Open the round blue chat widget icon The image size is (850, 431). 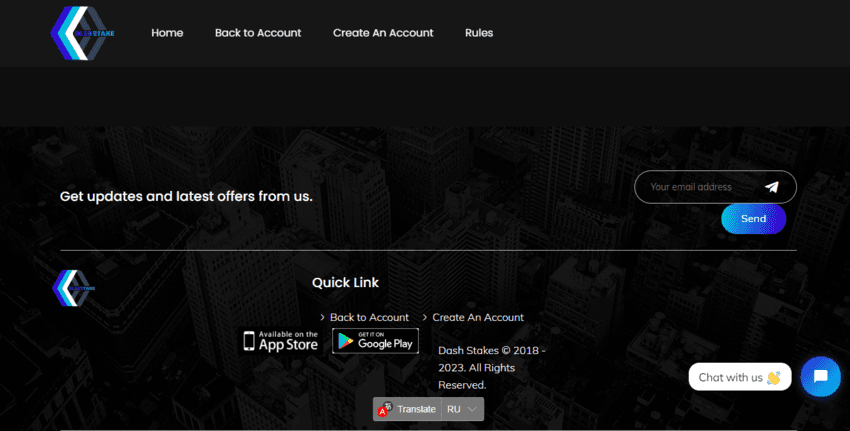tap(820, 376)
